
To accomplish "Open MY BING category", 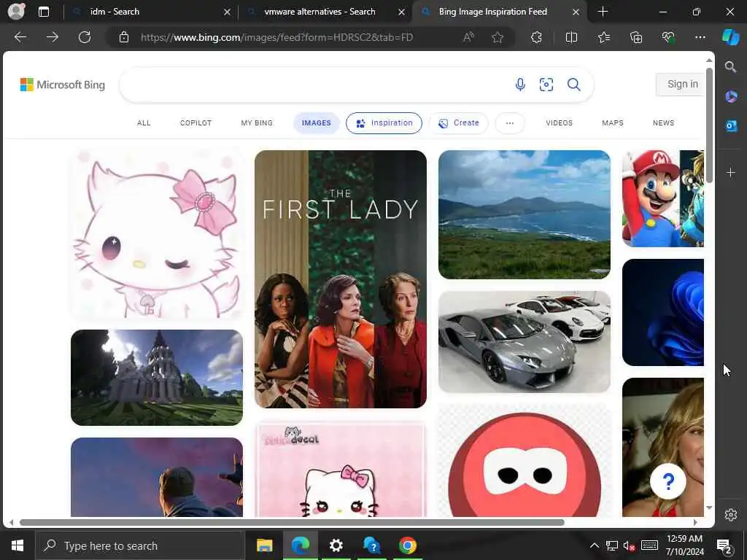I will 257,122.
